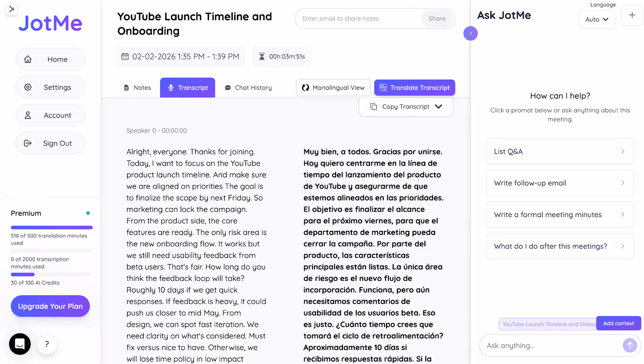This screenshot has width=644, height=364.
Task: Click the AI Credits progress bar
Action: pos(52,275)
